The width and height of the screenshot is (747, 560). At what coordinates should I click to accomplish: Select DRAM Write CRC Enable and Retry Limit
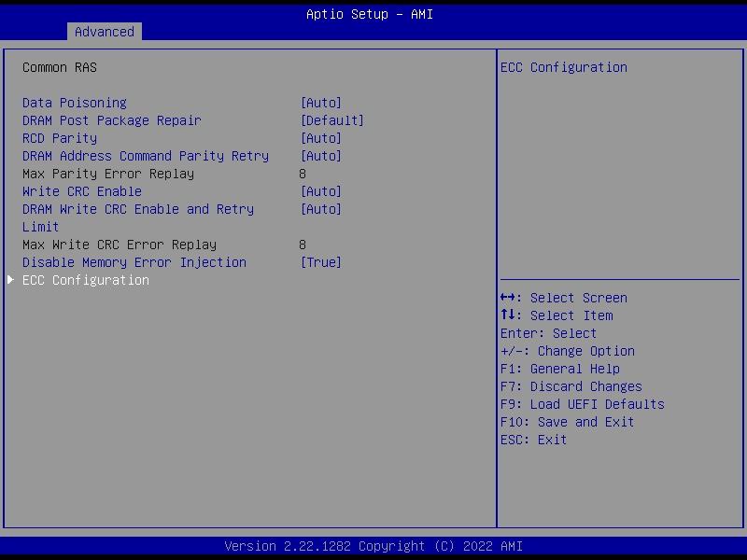point(138,217)
